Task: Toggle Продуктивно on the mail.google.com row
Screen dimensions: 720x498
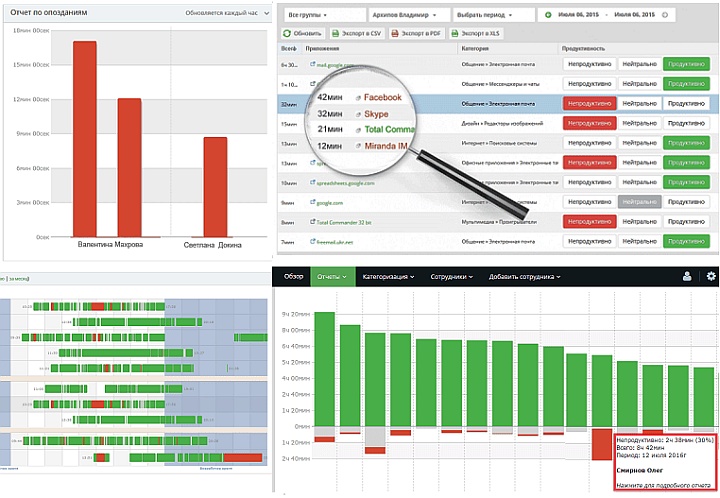Action: (x=686, y=64)
